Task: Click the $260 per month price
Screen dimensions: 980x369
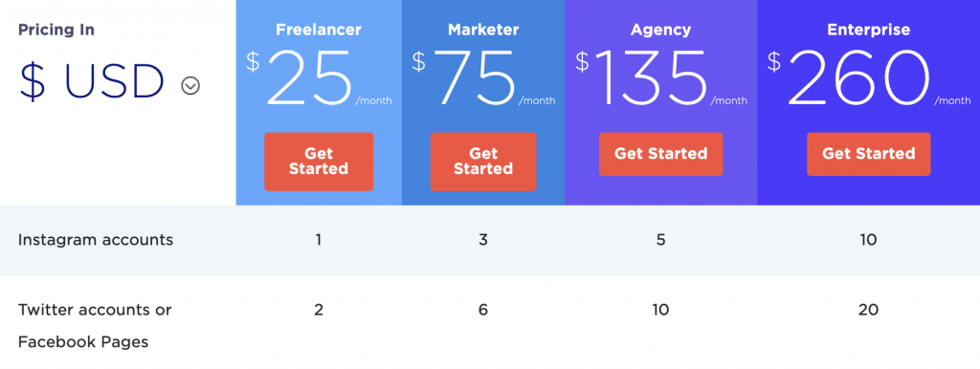Action: point(869,78)
